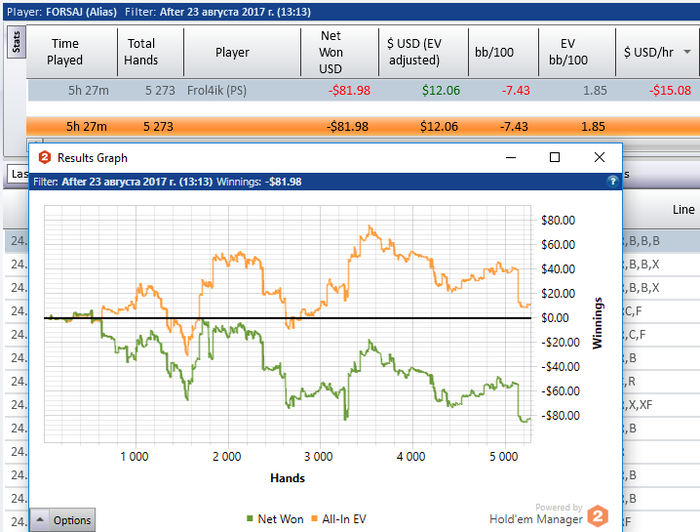Click the Hold'em Manager 2 logo icon
The image size is (700, 532).
pyautogui.click(x=598, y=516)
